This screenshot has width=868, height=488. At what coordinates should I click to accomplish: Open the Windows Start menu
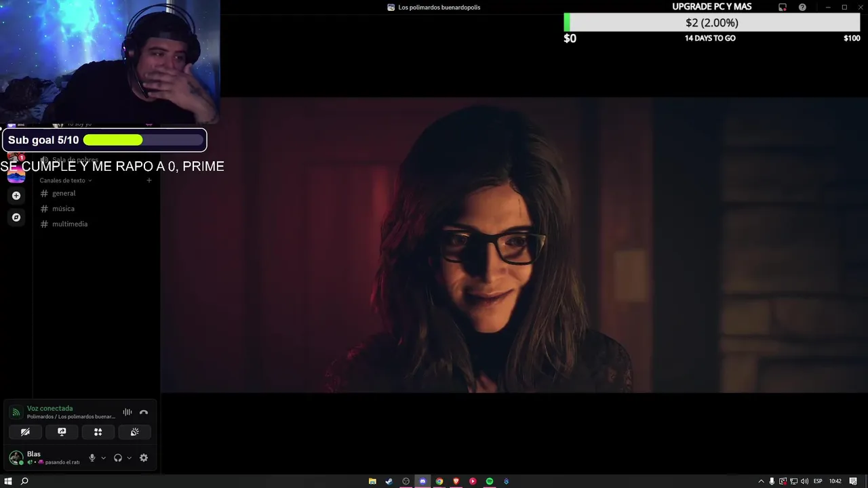click(x=8, y=481)
